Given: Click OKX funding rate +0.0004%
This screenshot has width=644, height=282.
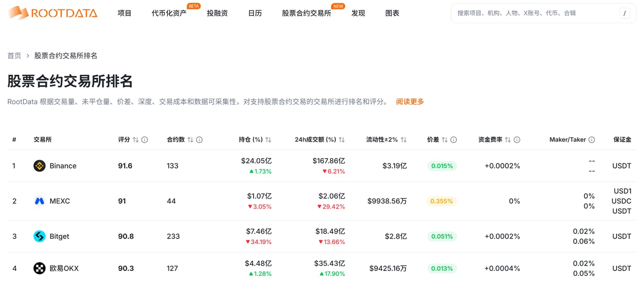Looking at the screenshot, I should [503, 268].
